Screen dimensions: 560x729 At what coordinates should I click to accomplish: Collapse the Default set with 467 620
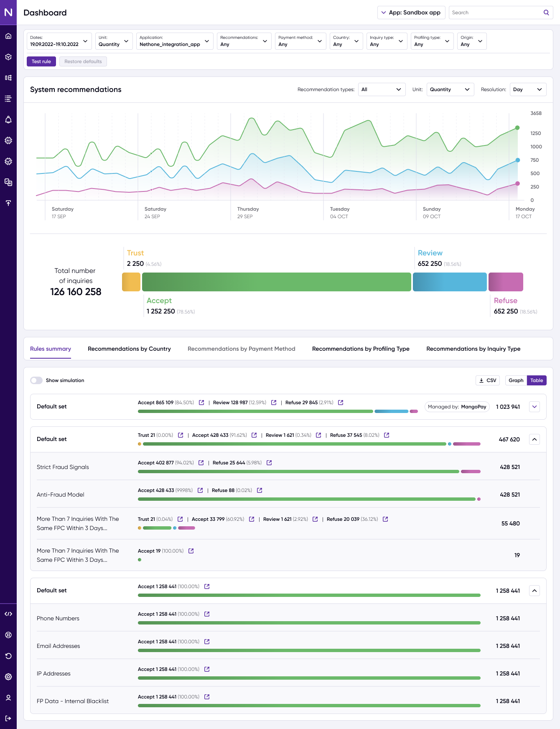click(535, 439)
